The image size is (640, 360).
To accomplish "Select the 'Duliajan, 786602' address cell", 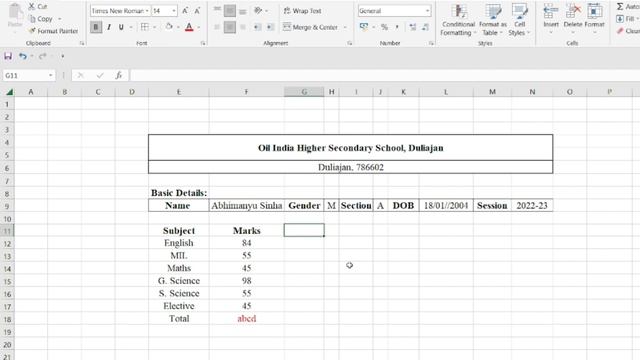I will 351,167.
